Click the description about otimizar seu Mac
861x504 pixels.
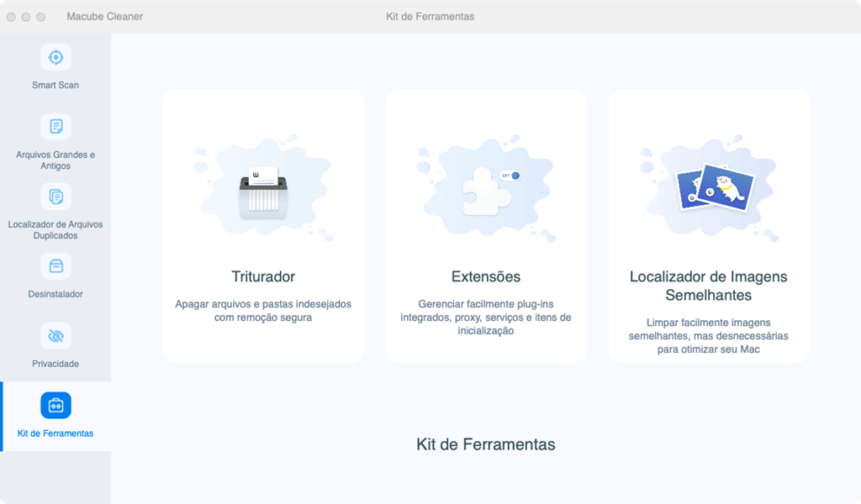click(x=708, y=336)
